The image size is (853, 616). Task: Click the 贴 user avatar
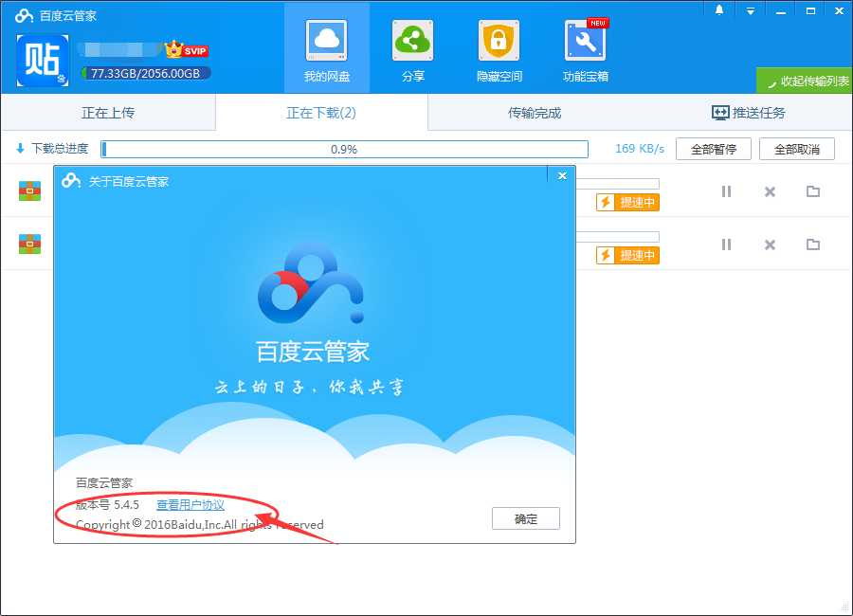coord(43,60)
